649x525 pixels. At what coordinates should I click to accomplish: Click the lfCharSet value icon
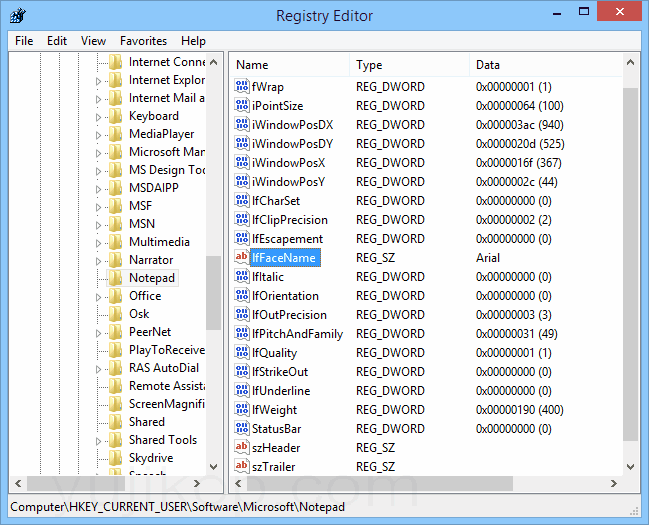point(242,201)
